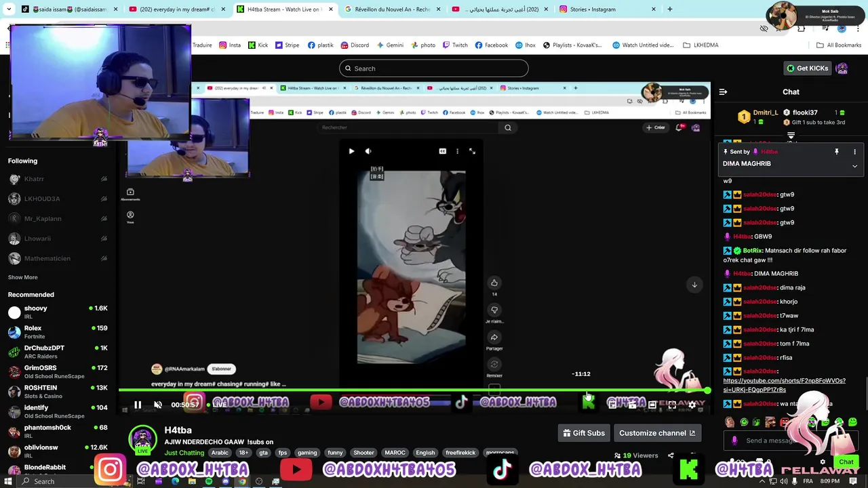Open phantomsh0ck recommended channel

tap(58, 431)
